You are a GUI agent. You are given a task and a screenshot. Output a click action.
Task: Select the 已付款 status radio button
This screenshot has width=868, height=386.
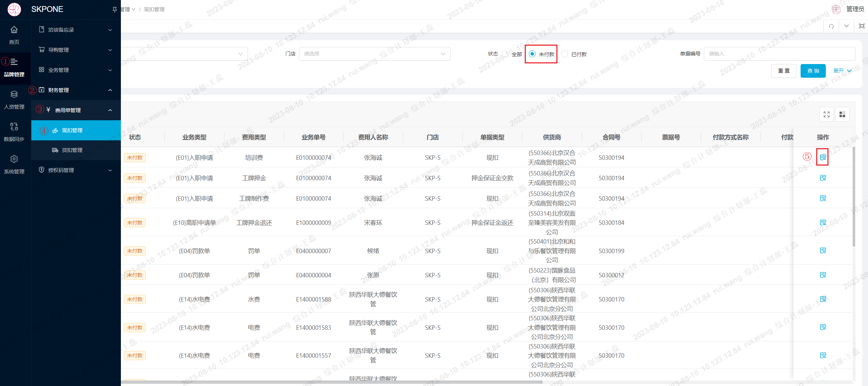pos(565,54)
